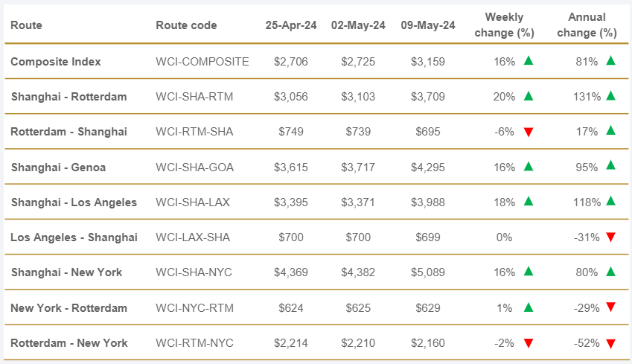Select the 25-Apr-24 column header

coord(291,25)
